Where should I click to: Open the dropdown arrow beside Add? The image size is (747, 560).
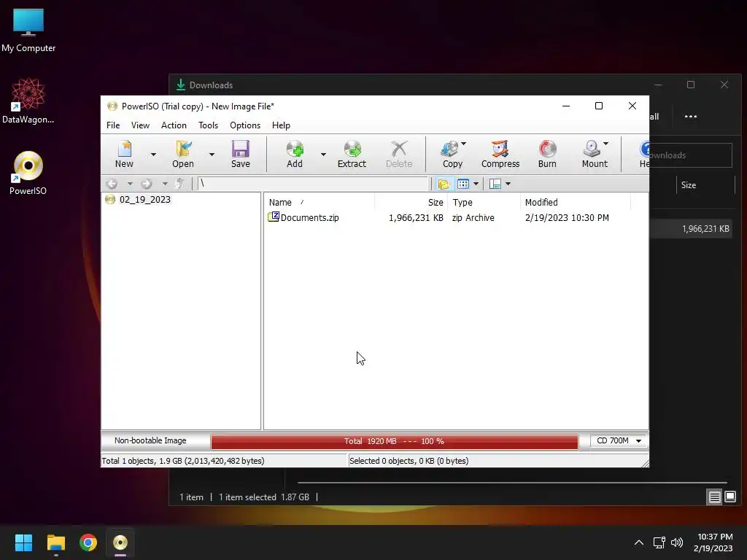point(323,155)
